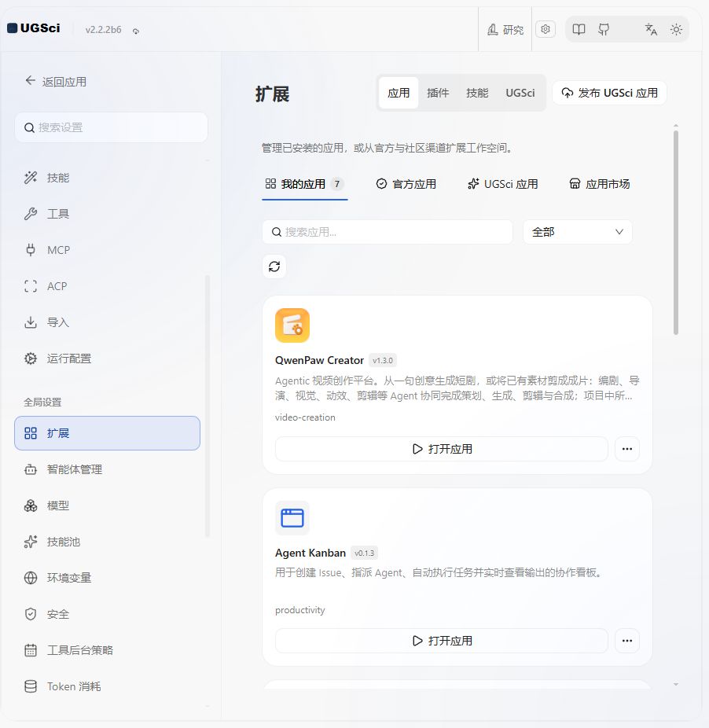Open 技能 in the sidebar

tap(107, 178)
